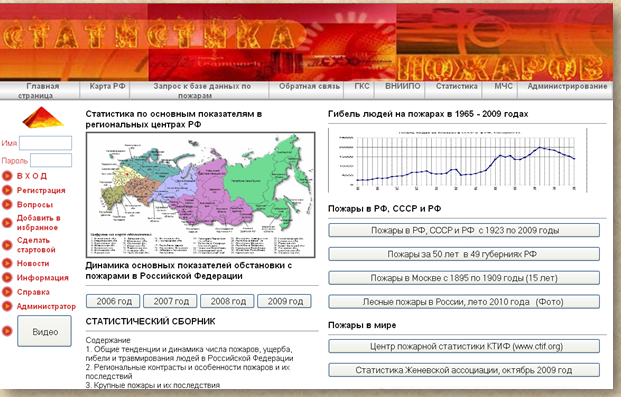
Task: Open Пожары за 50 лет в 49 губерниях РФ
Action: 464,254
